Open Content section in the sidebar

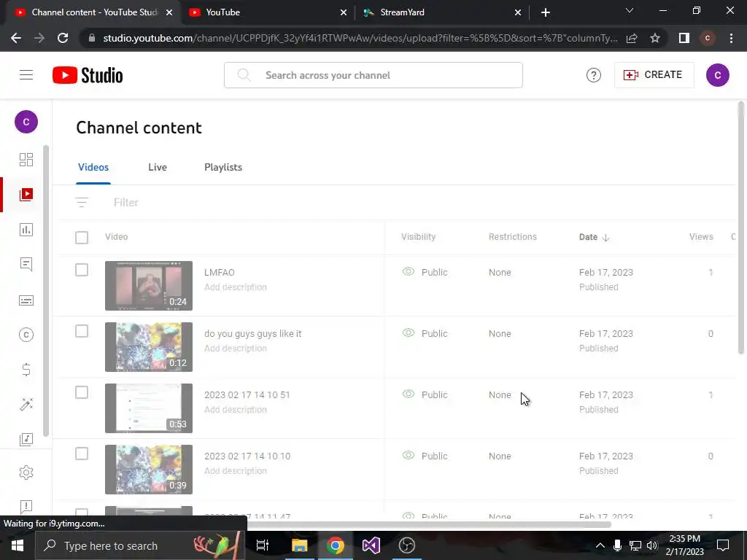pos(26,194)
